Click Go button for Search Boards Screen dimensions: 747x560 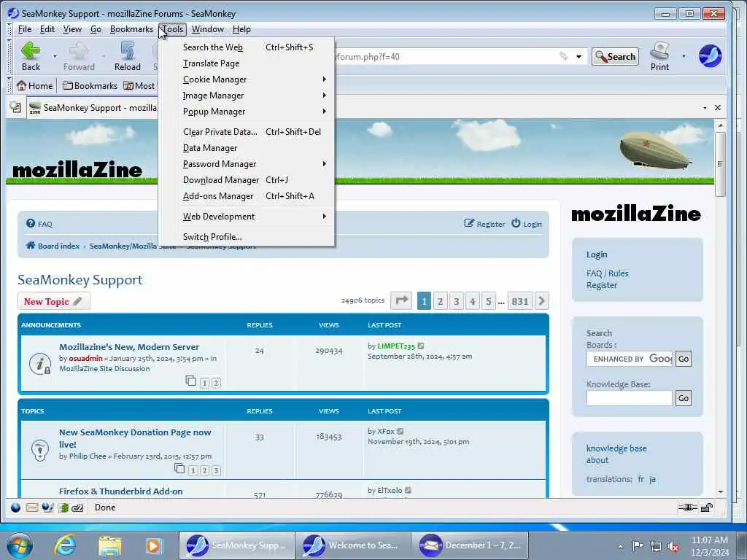click(683, 359)
